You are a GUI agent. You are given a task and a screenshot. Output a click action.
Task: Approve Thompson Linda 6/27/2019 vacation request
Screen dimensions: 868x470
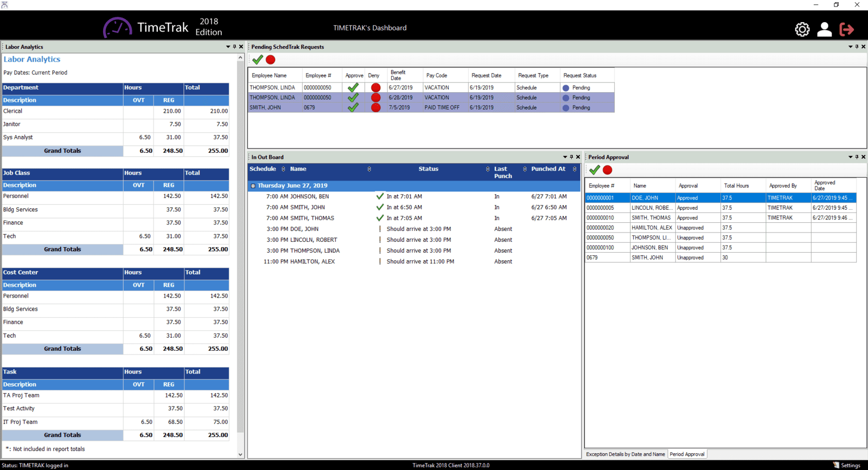point(353,87)
